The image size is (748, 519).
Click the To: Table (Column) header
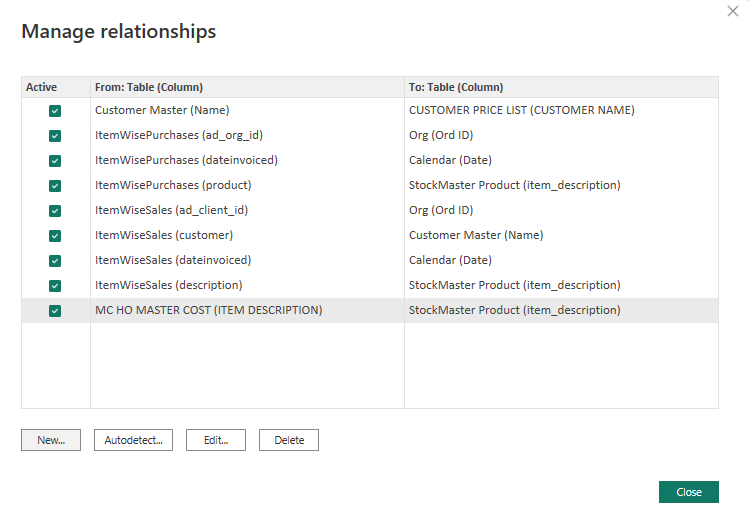(x=561, y=87)
